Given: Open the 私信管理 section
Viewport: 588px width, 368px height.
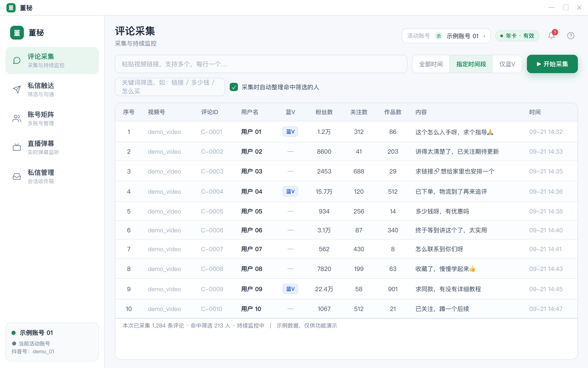Looking at the screenshot, I should coord(52,176).
